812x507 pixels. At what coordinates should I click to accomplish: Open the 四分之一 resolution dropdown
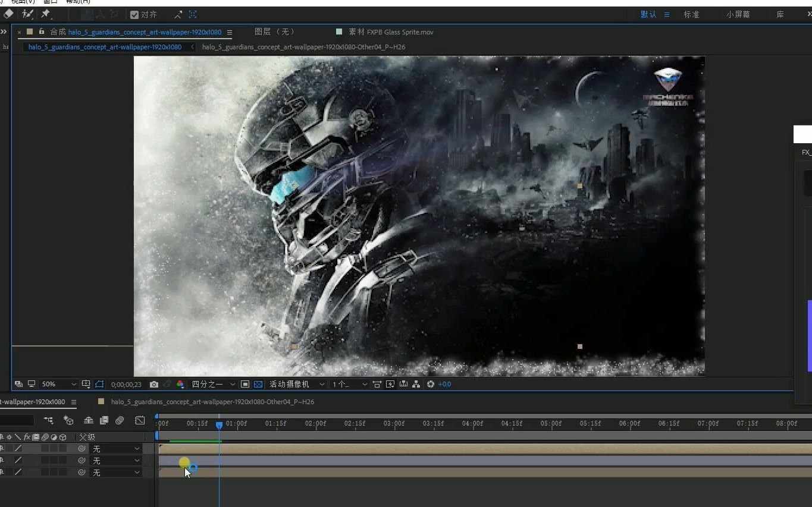click(x=214, y=384)
